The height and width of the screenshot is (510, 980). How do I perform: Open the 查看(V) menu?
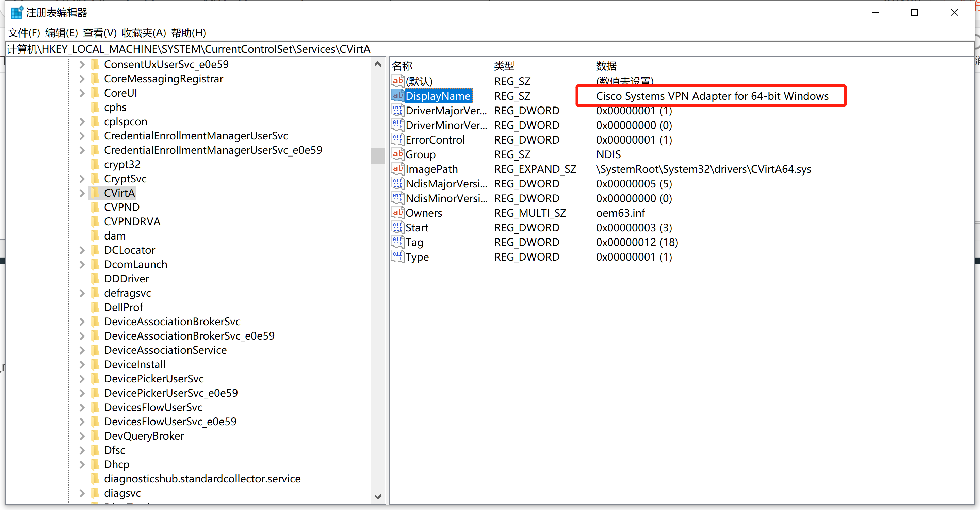(99, 33)
